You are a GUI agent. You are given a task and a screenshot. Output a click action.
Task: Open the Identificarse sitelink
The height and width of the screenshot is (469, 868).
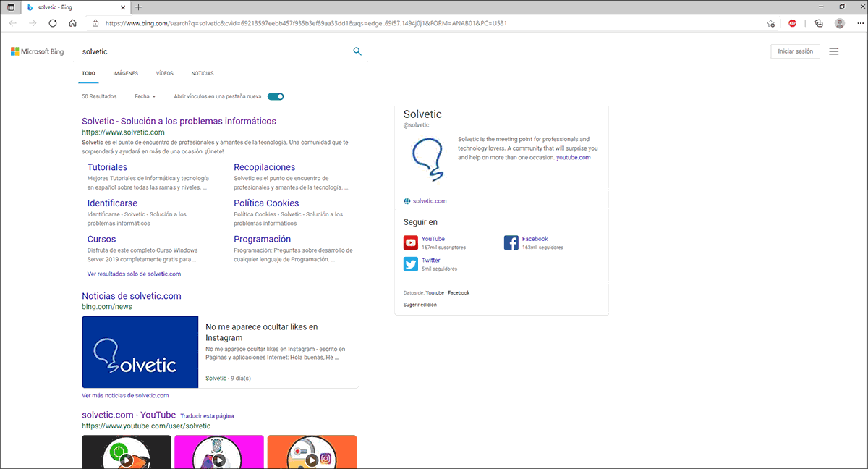[x=112, y=203]
